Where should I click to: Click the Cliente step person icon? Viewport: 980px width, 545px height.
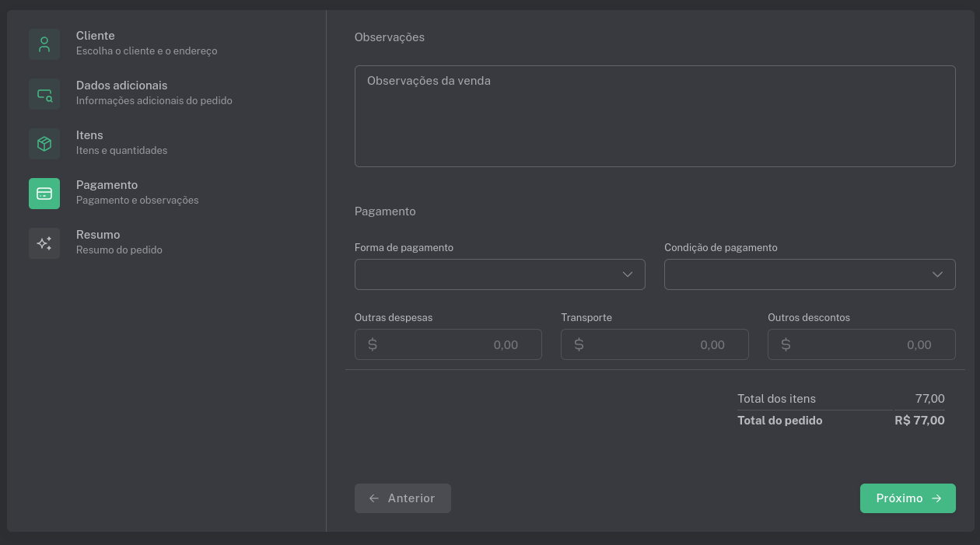tap(44, 44)
